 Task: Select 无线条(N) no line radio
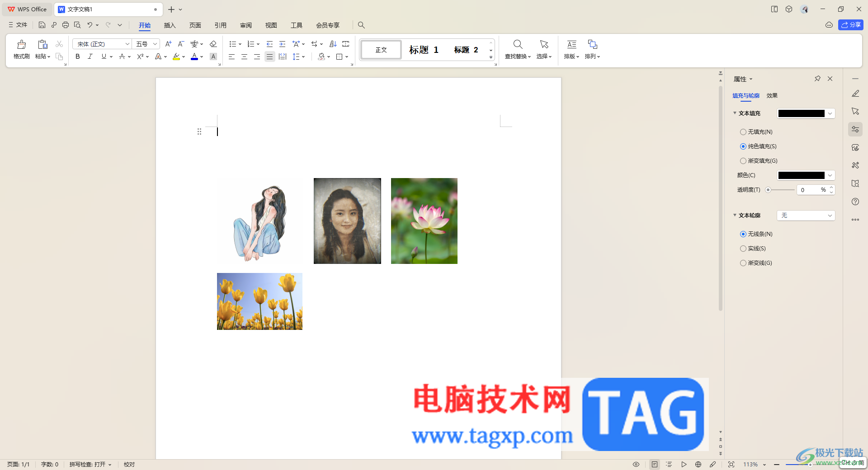(743, 234)
